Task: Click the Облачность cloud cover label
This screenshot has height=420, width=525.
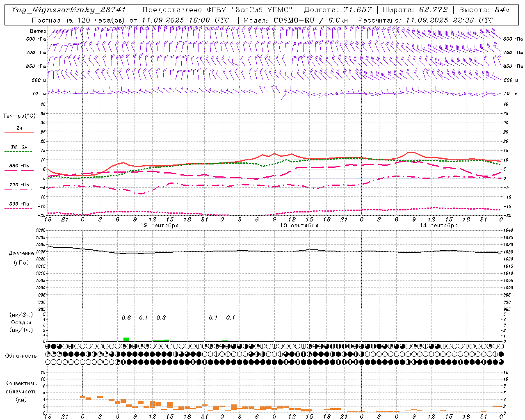Action: [x=21, y=356]
